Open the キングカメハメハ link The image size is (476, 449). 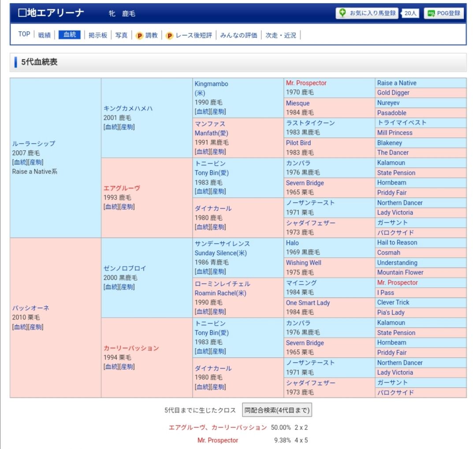[128, 108]
